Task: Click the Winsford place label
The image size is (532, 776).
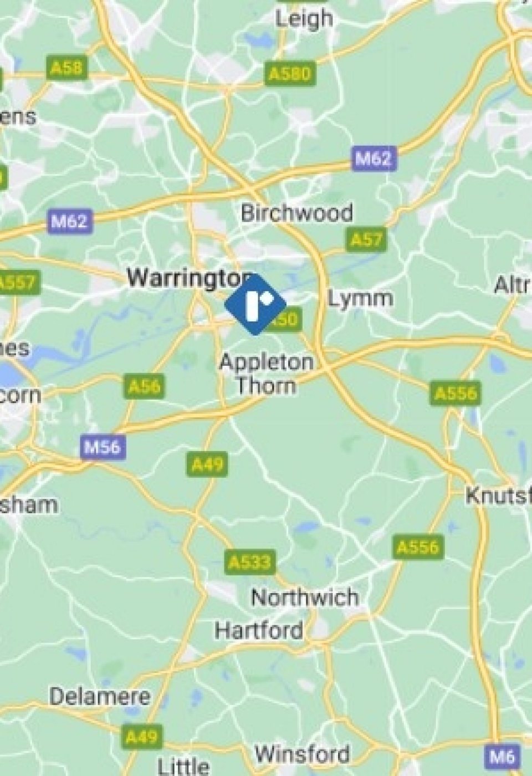Action: click(x=302, y=754)
